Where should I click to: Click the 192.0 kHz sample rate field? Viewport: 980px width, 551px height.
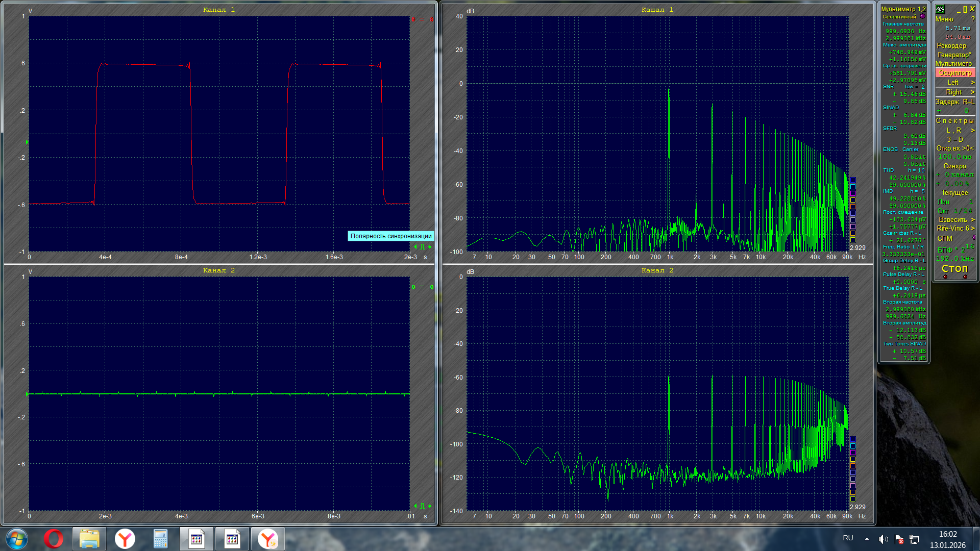[954, 259]
